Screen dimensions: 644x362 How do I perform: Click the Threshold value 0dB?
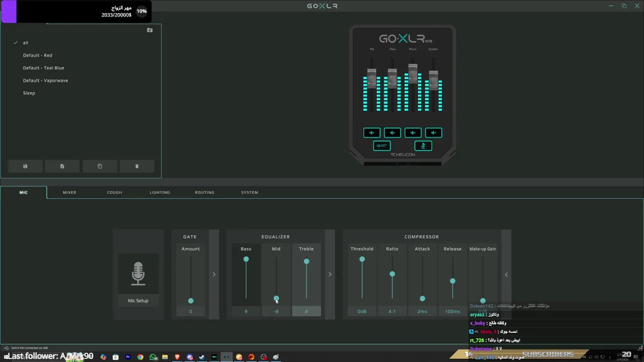[362, 312]
